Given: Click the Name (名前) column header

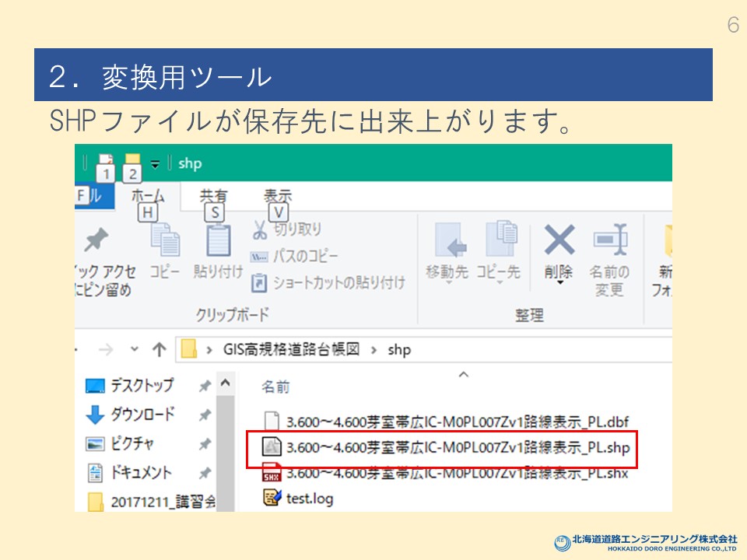Looking at the screenshot, I should click(274, 387).
